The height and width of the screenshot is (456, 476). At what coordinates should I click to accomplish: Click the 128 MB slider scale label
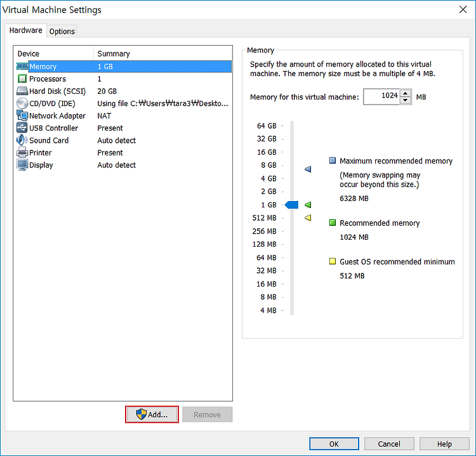coord(265,244)
